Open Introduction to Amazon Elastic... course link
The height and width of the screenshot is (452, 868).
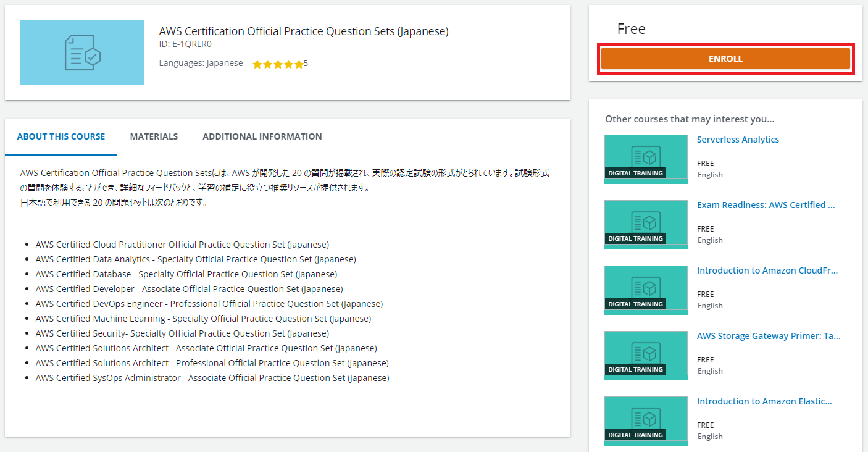[764, 401]
